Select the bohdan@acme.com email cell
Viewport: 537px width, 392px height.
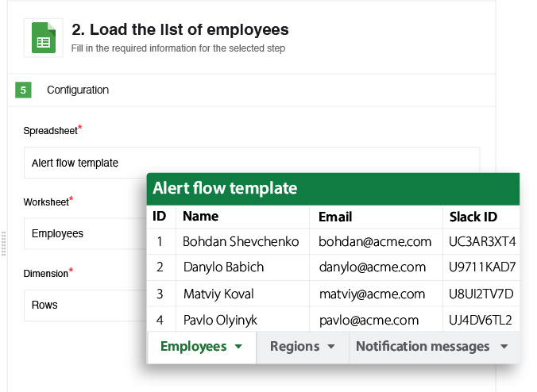[x=376, y=241]
